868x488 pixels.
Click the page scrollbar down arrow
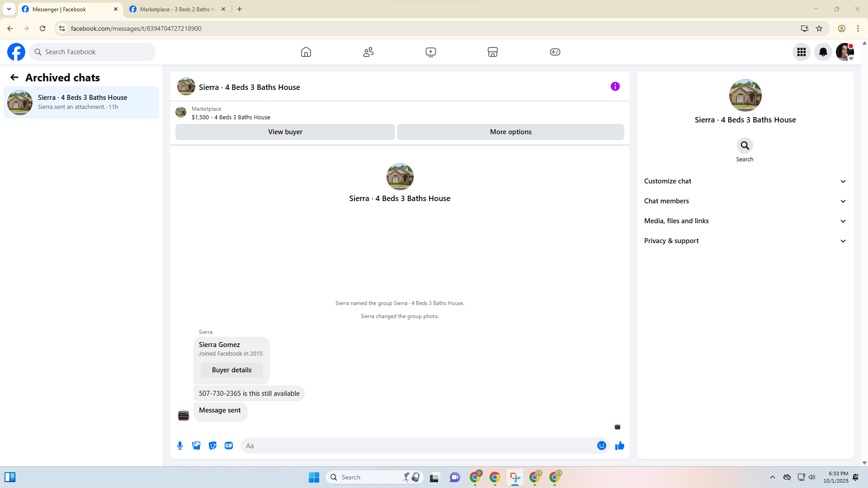tap(864, 463)
